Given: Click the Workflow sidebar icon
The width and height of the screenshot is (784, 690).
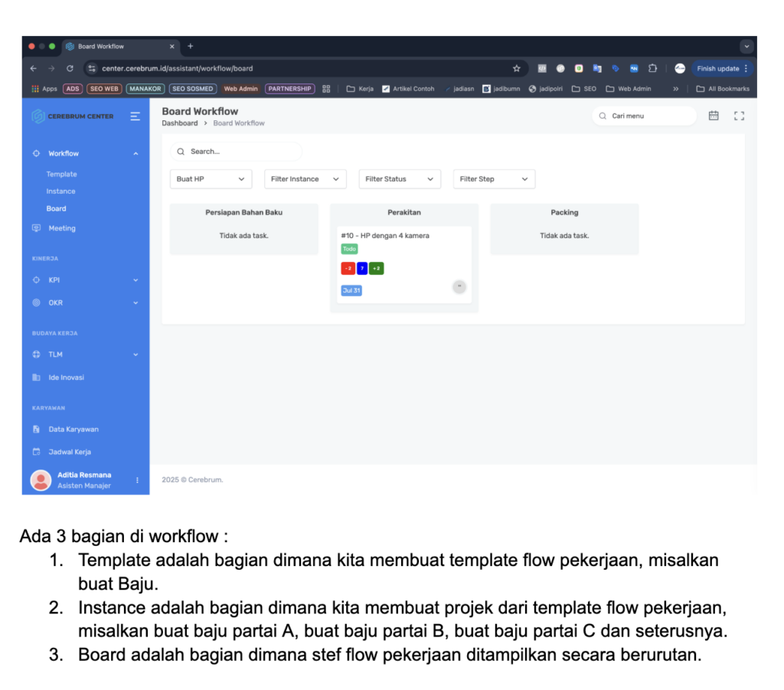Looking at the screenshot, I should (x=36, y=153).
